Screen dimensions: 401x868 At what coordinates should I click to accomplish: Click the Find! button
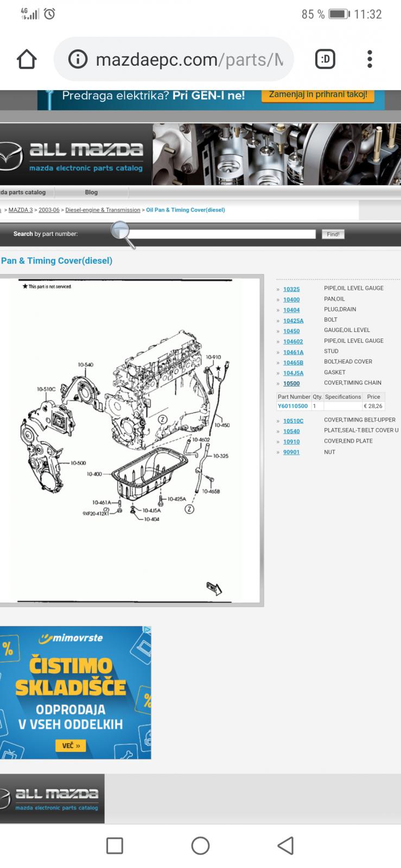(x=333, y=234)
